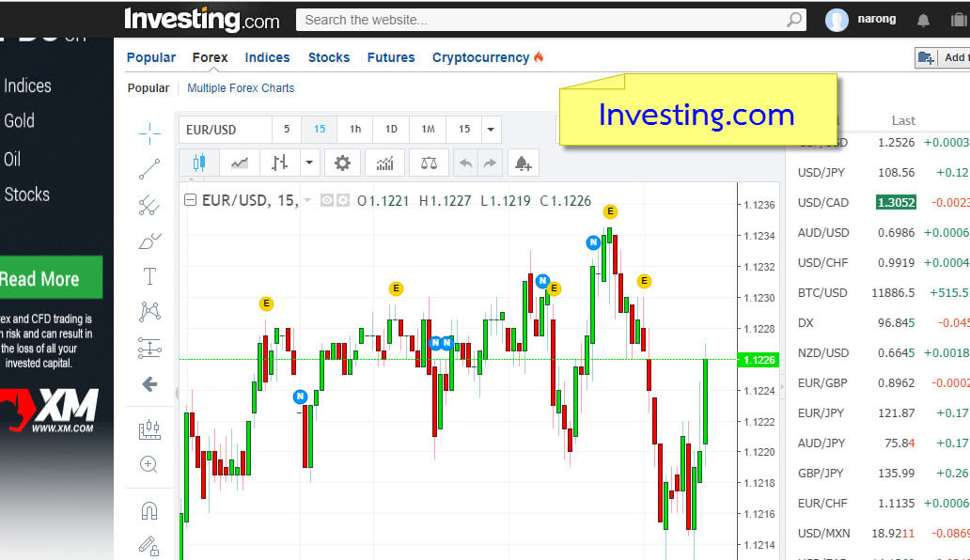Add an alert with bell icon
This screenshot has width=970, height=560.
pyautogui.click(x=523, y=163)
